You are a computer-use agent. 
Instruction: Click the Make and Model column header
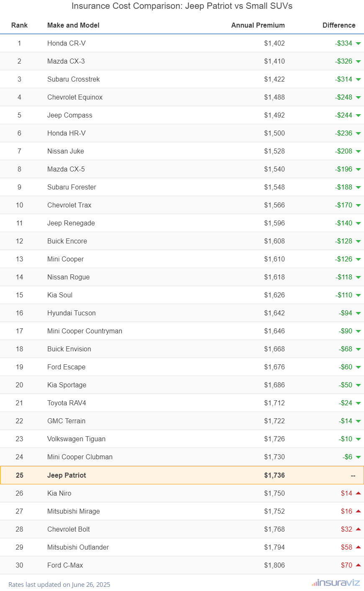(73, 25)
